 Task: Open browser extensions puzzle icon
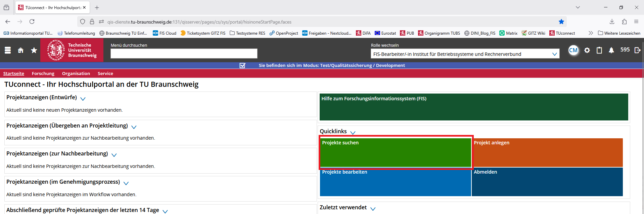(x=624, y=22)
